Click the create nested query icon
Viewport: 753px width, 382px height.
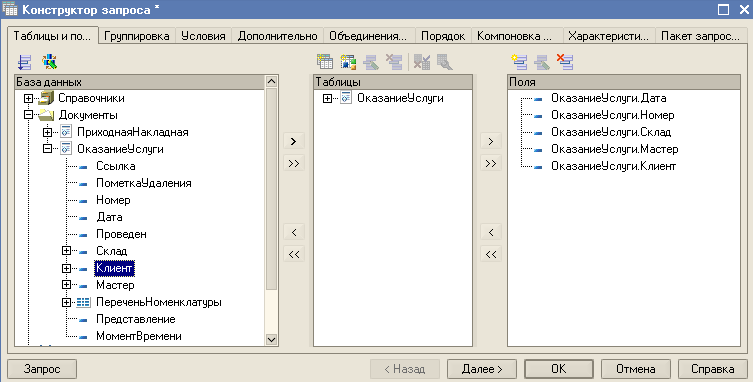click(x=349, y=62)
